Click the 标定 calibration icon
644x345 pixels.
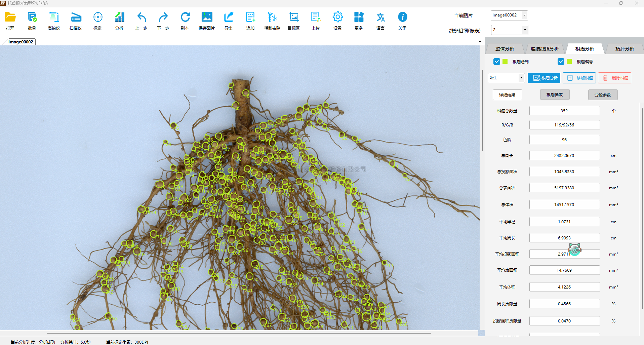(x=97, y=17)
